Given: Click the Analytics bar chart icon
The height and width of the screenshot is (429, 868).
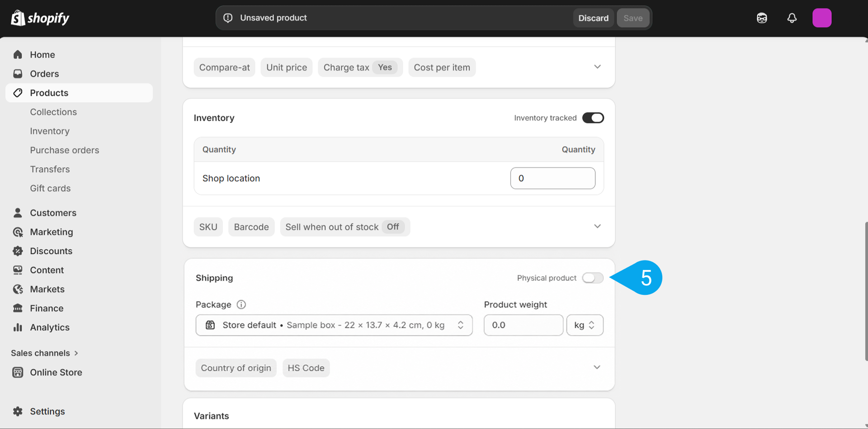Looking at the screenshot, I should click(18, 327).
